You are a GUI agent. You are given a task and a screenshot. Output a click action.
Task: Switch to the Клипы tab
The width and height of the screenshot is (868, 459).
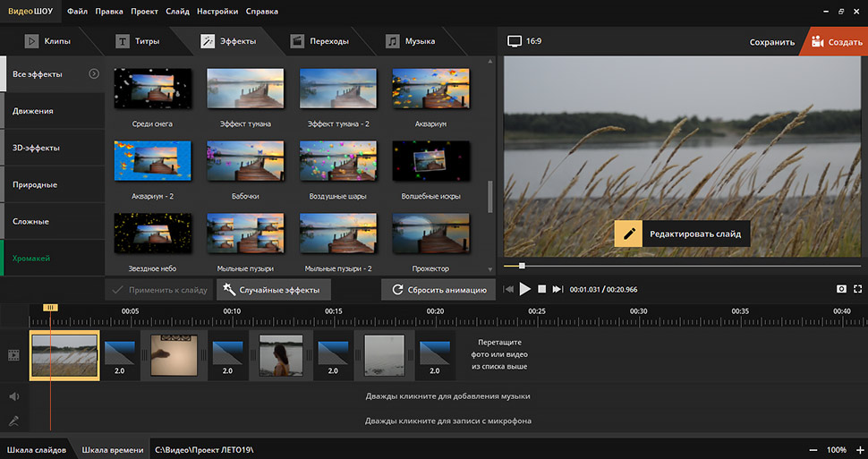point(47,41)
